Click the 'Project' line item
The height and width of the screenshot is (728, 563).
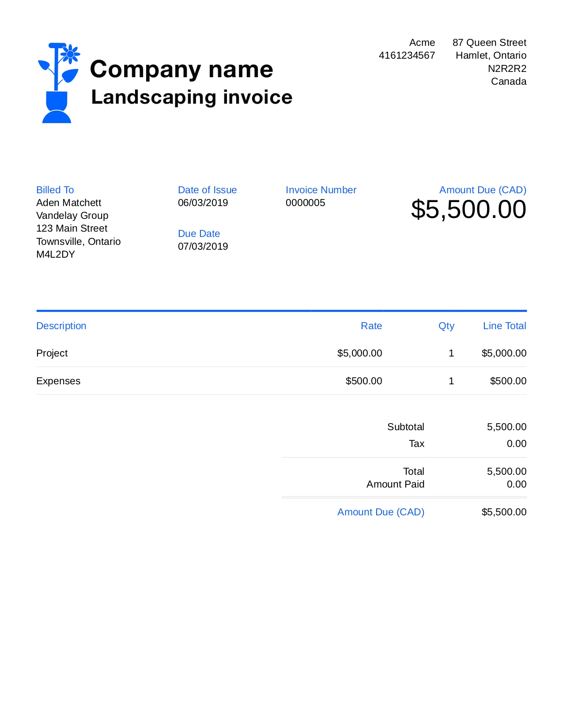52,353
